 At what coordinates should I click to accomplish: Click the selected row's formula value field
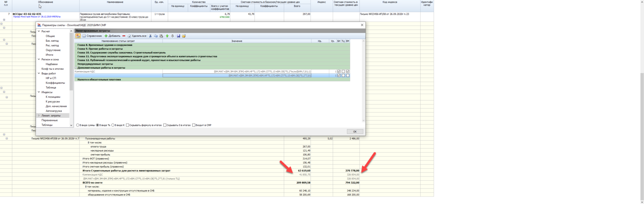[237, 76]
